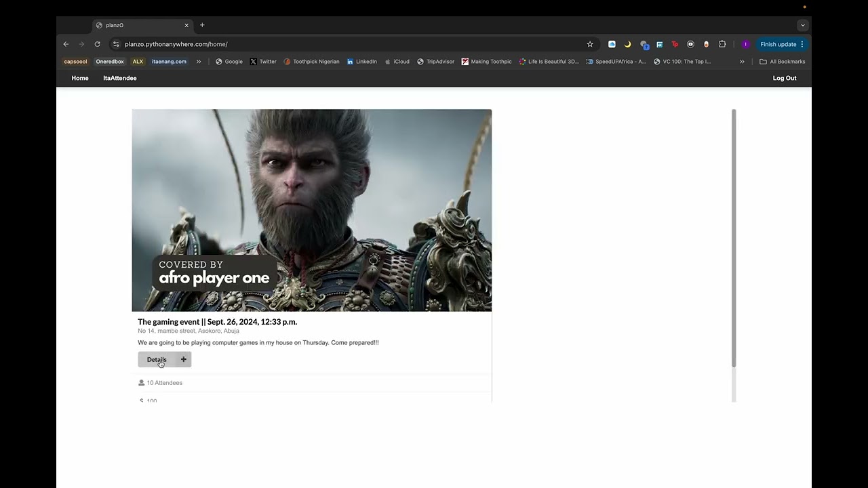Open Life Is Beautiful 3D bookmark
The image size is (868, 488).
click(x=549, y=62)
